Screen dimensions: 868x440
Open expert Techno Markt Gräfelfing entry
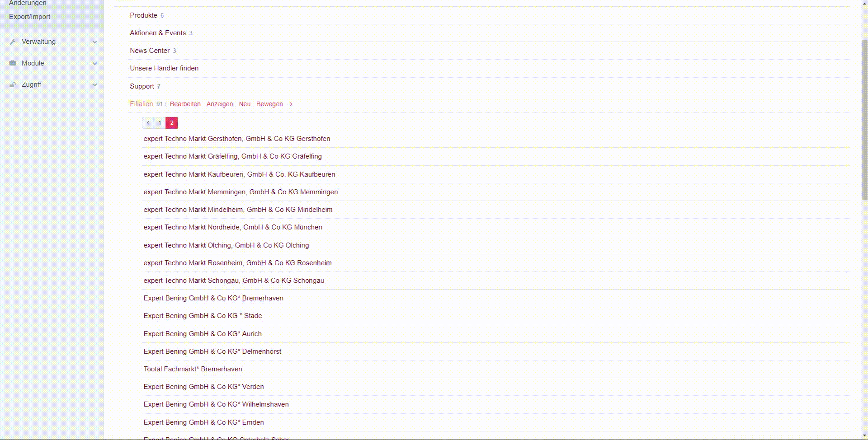[x=233, y=156]
